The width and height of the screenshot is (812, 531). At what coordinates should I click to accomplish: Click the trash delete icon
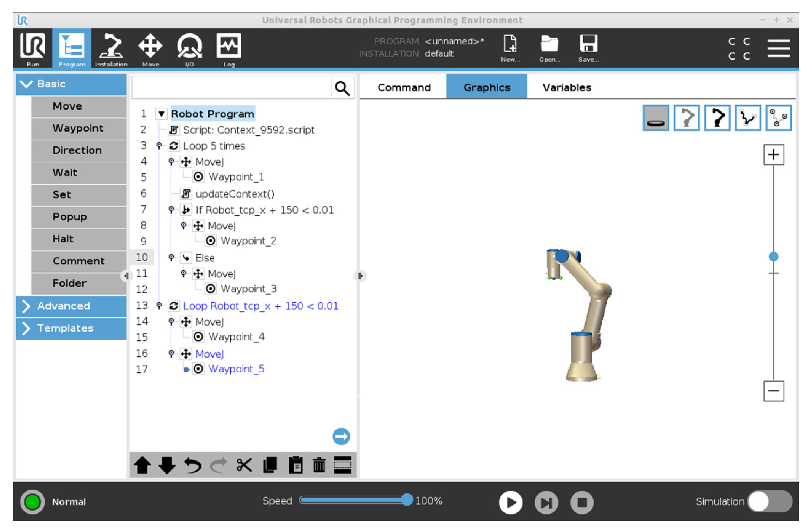click(x=319, y=465)
